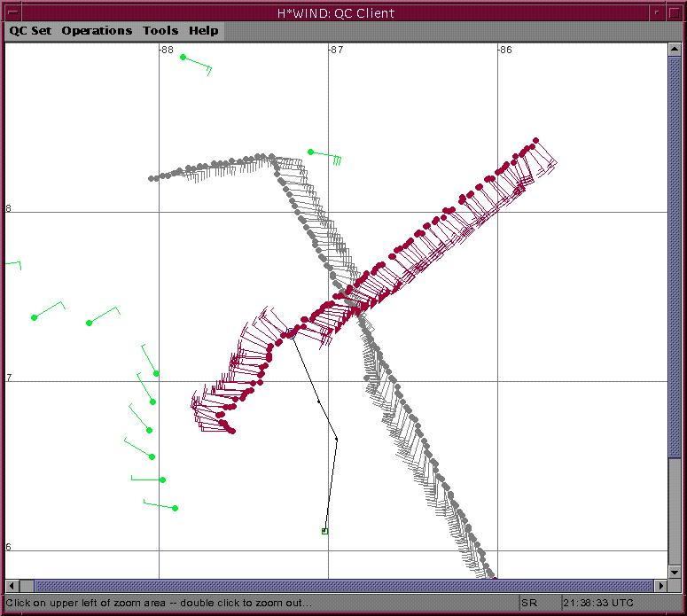Click the down arrow of vertical scrollbar
This screenshot has width=687, height=616.
674,573
